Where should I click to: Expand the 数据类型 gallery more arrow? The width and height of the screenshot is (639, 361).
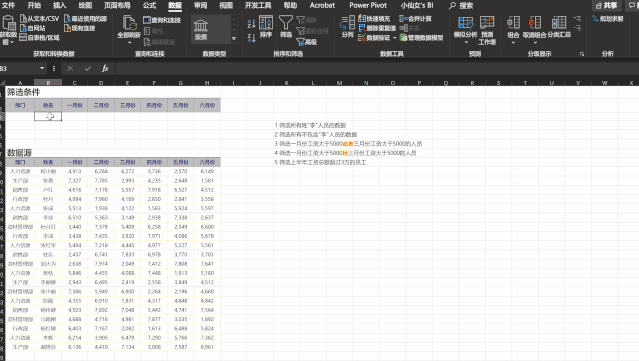tap(234, 39)
